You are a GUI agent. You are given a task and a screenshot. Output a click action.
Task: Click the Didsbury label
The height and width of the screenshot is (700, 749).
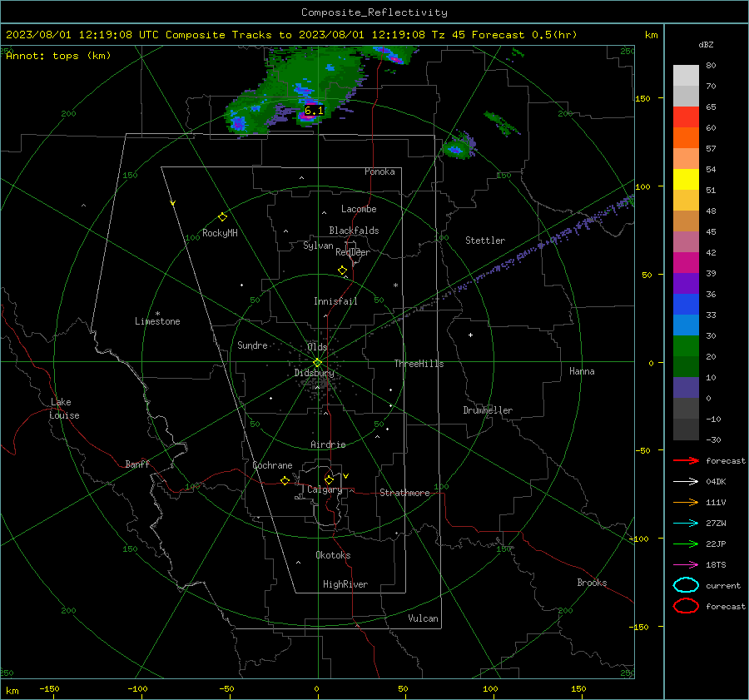[314, 373]
